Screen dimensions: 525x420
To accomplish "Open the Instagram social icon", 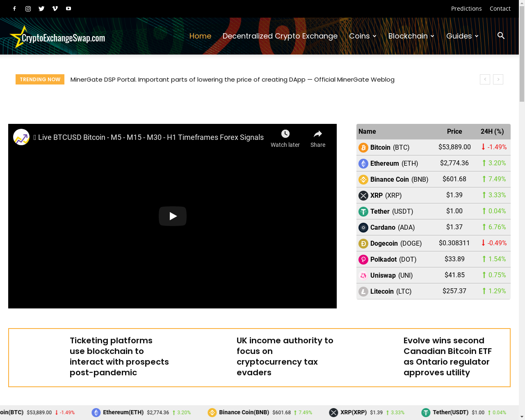I will coord(28,9).
